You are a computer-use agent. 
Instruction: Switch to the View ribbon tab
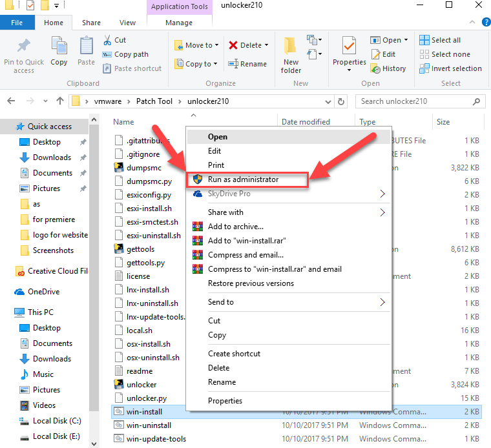click(127, 23)
